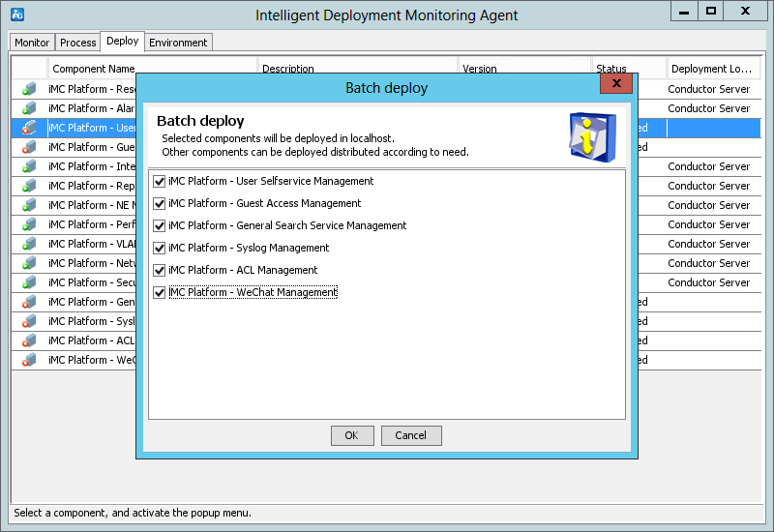Select the iMC Platform - WeC row text
The width and height of the screenshot is (774, 532).
(x=92, y=360)
